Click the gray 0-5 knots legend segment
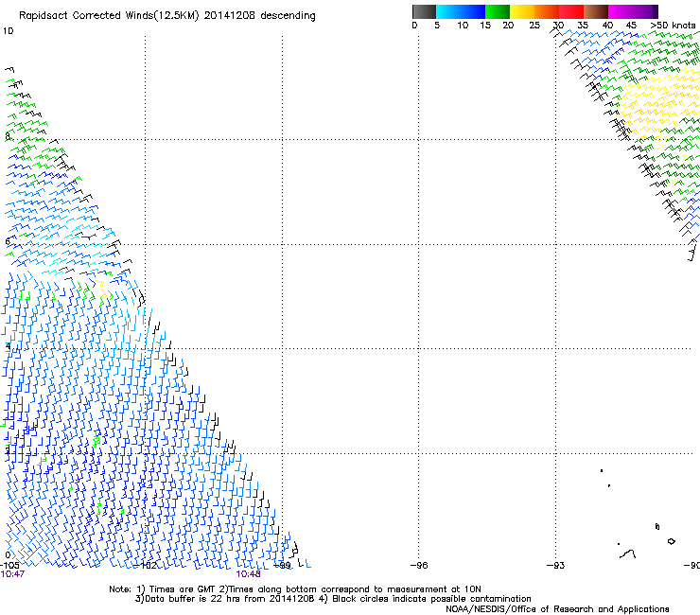Viewport: 700px width, 615px height. (424, 11)
